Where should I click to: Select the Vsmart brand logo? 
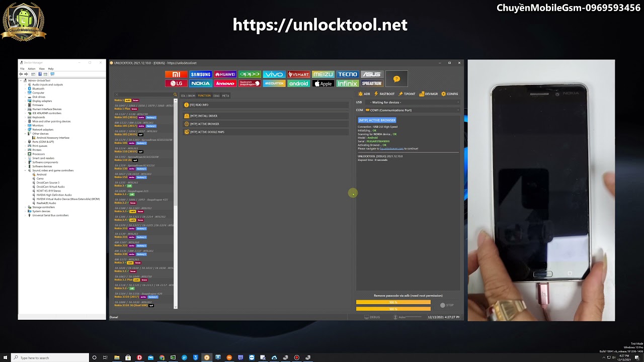point(298,74)
